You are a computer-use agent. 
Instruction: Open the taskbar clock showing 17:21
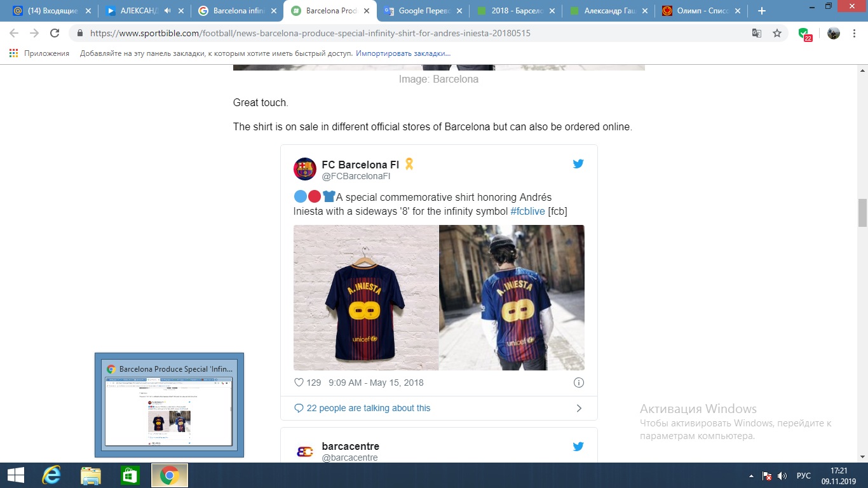coord(839,475)
